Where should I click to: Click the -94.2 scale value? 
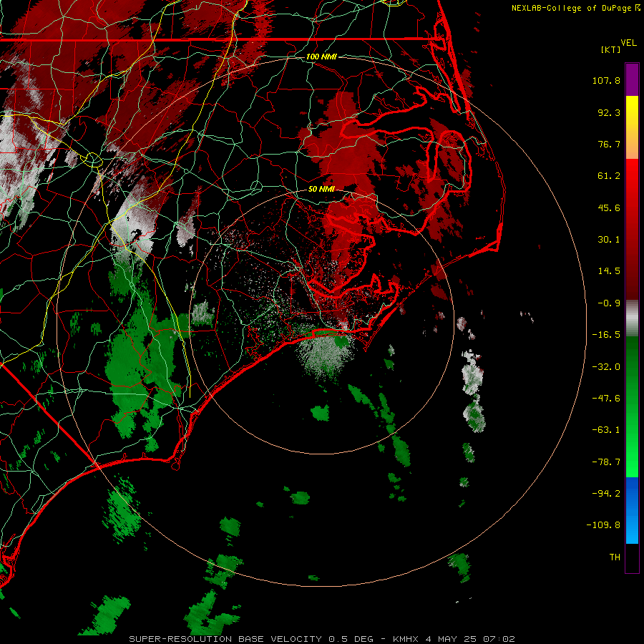click(606, 494)
